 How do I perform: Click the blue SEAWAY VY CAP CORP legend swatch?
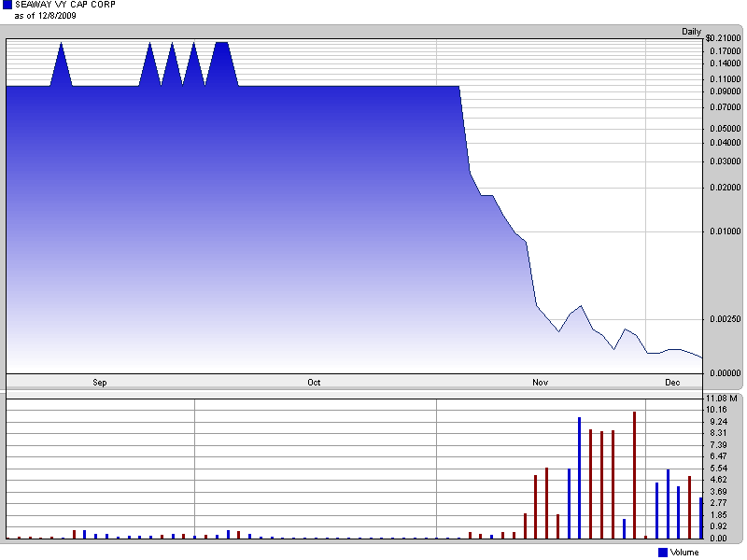[x=7, y=5]
